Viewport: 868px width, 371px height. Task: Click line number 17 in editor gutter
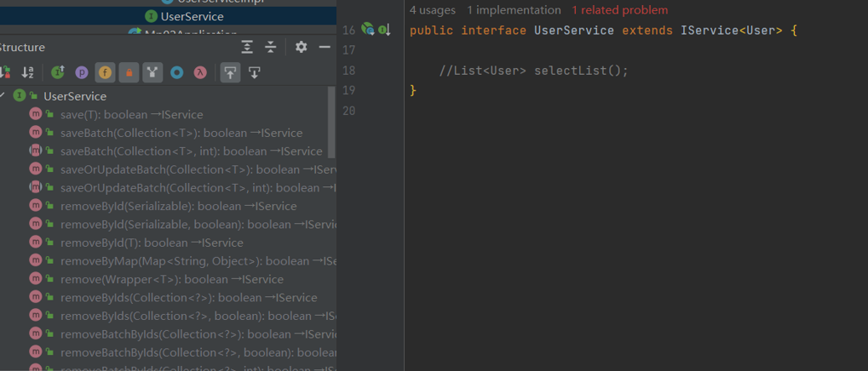click(348, 51)
